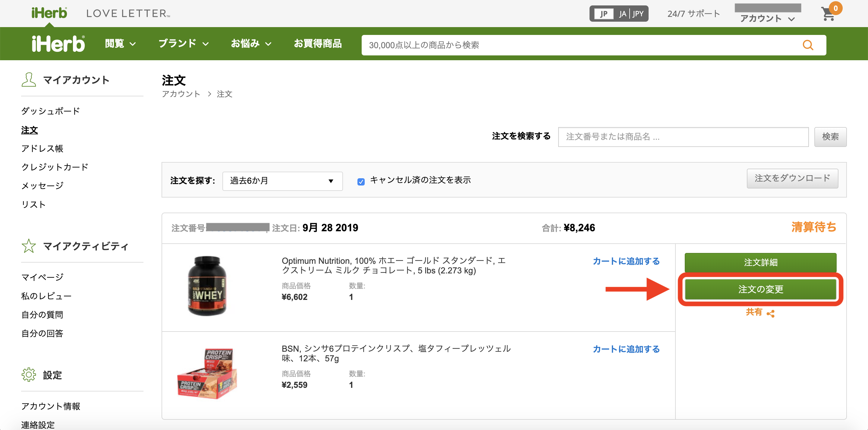Open メッセージ in sidebar

[42, 185]
